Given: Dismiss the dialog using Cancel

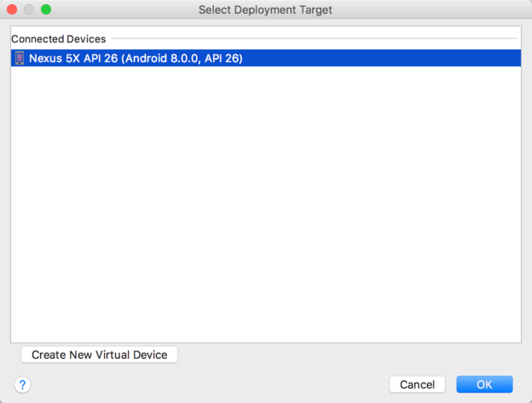Looking at the screenshot, I should point(417,384).
